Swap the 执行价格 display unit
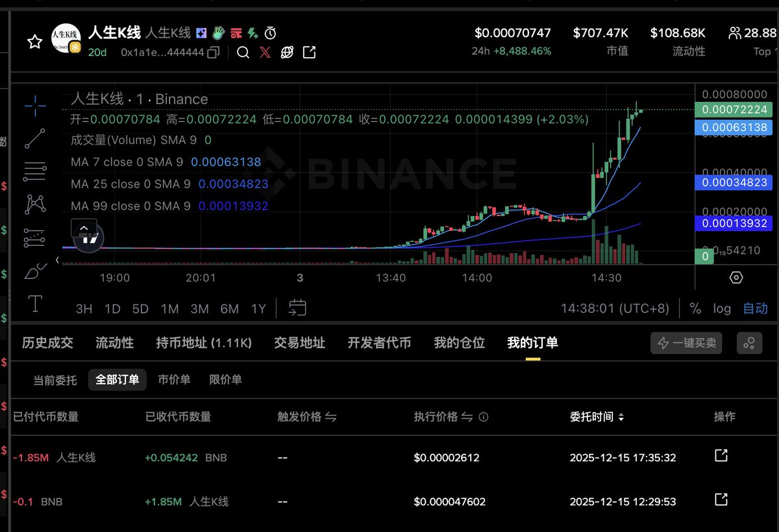779x532 pixels. (467, 417)
